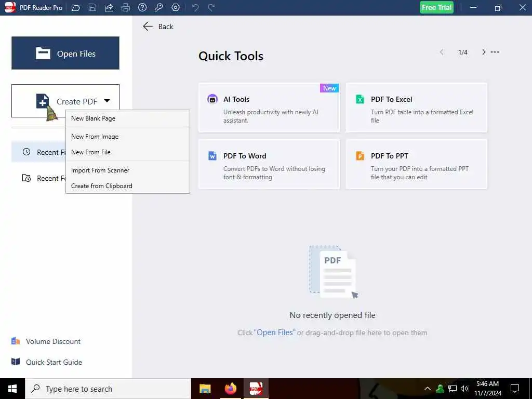
Task: Go to next Quick Tools page
Action: click(x=484, y=52)
